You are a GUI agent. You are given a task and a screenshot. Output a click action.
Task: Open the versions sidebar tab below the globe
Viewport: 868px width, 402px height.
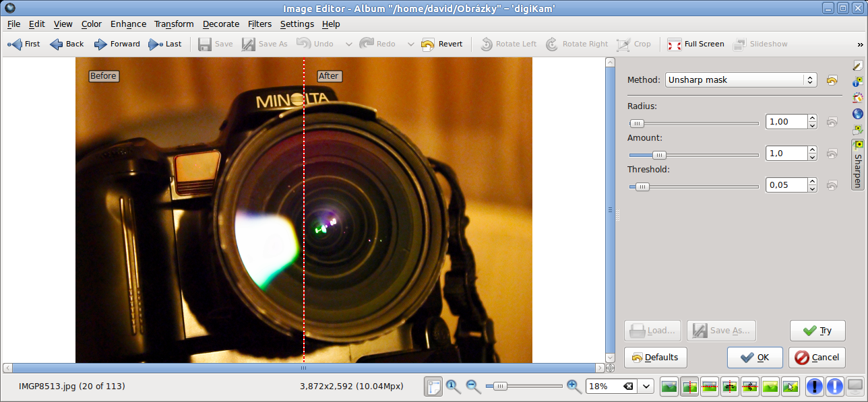858,129
